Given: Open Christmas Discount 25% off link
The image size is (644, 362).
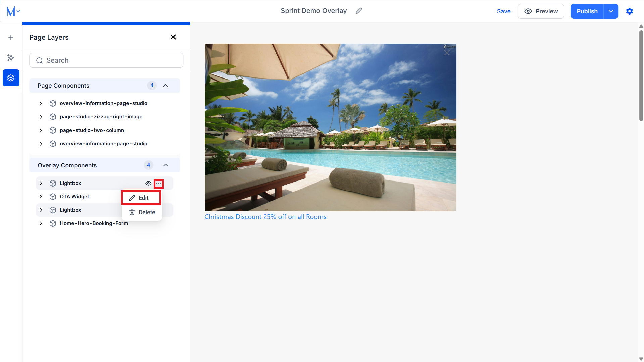Looking at the screenshot, I should (x=265, y=217).
